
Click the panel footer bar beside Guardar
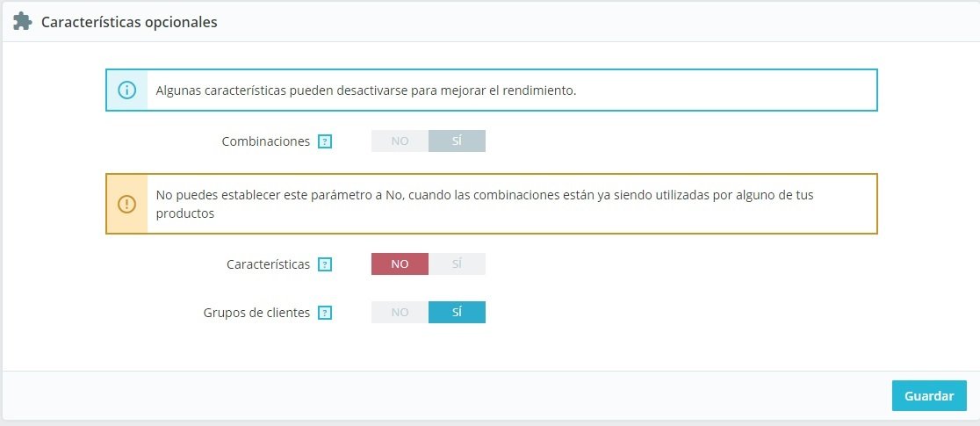tap(439, 396)
